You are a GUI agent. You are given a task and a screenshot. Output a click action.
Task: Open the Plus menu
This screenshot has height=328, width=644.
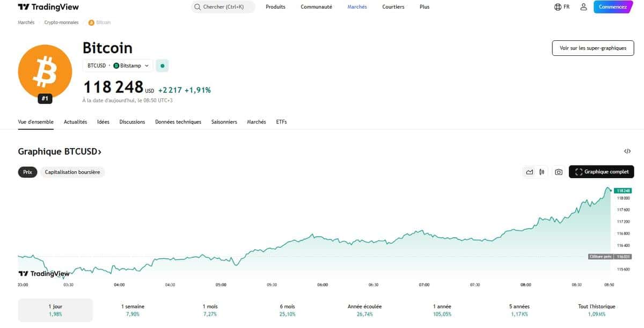click(x=425, y=7)
